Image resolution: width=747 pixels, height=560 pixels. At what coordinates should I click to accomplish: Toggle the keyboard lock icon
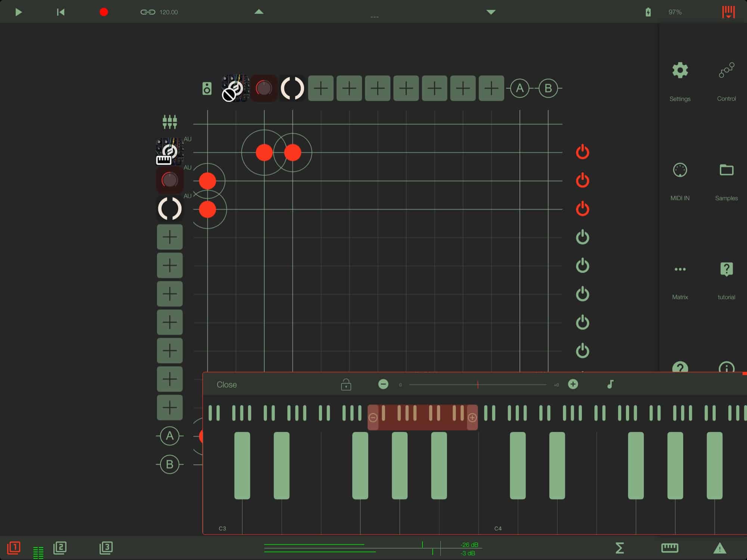346,384
